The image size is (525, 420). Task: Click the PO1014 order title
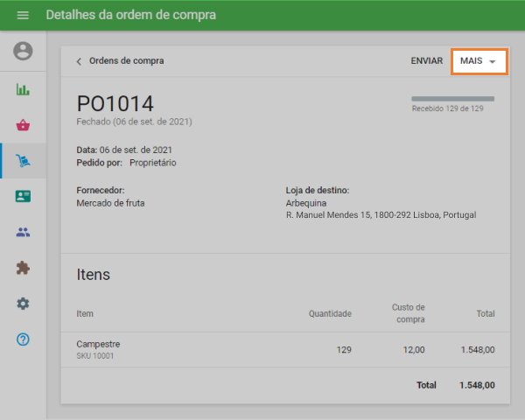click(x=115, y=103)
